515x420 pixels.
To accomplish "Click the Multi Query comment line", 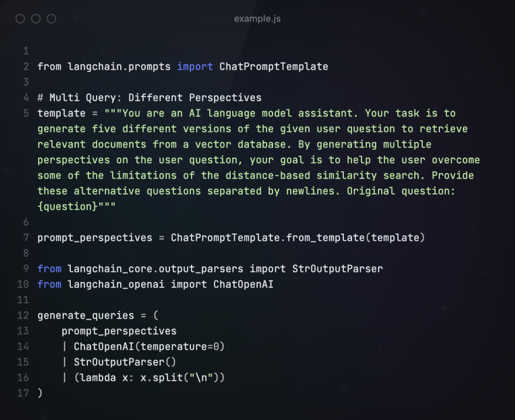I will click(x=149, y=98).
